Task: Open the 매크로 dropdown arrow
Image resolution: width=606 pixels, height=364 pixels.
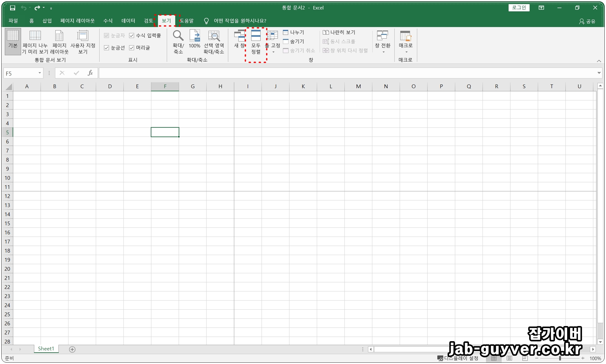Action: [406, 52]
